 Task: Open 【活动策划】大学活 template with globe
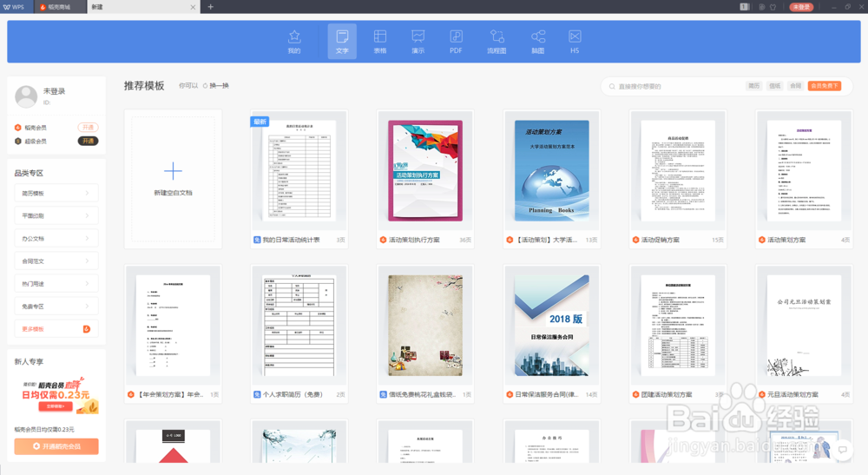tap(551, 179)
